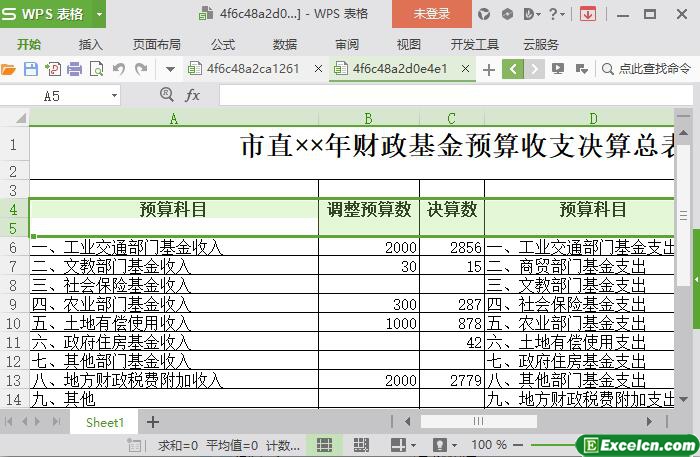The width and height of the screenshot is (700, 457).
Task: Expand quick access toolbar customize arrow
Action: [169, 69]
